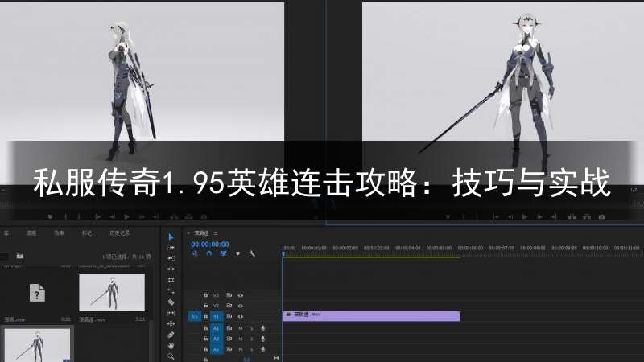Screen dimensions: 644x362
Task: Solo audio track A2
Action: pos(252,339)
